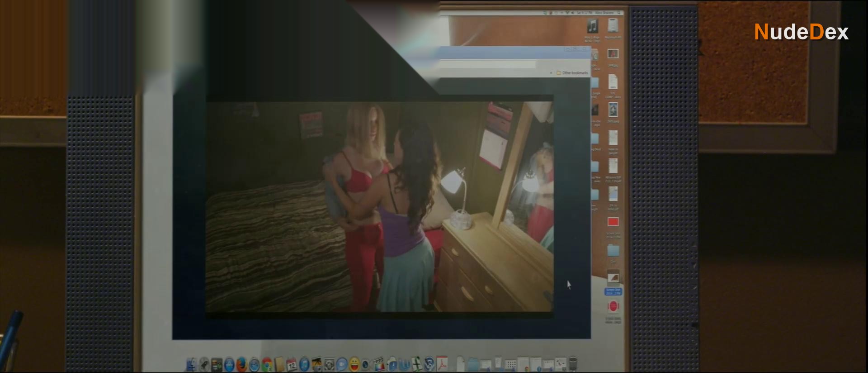Open the Calendar dock icon
Screen dimensions: 868x373
tap(292, 364)
